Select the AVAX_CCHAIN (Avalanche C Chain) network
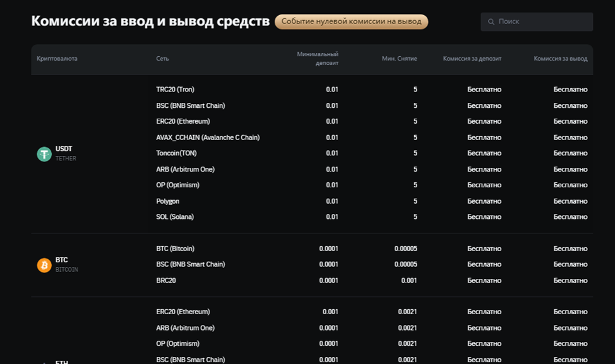The width and height of the screenshot is (615, 364). 208,138
